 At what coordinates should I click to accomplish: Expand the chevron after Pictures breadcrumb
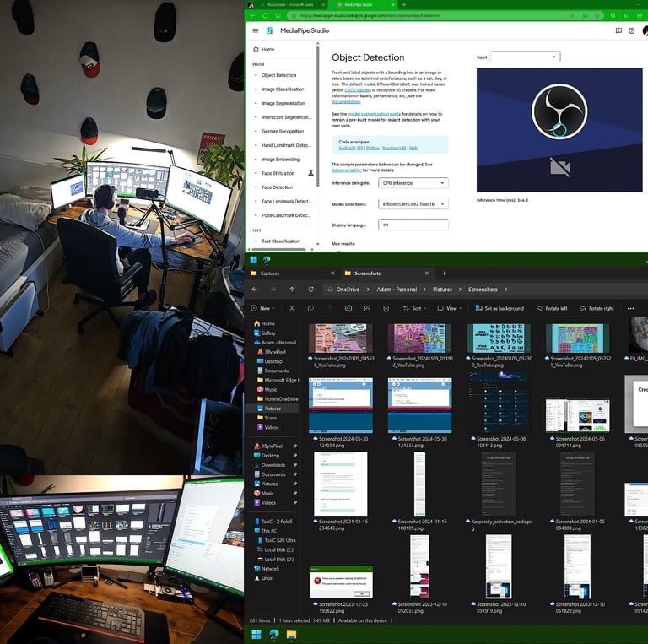(460, 290)
